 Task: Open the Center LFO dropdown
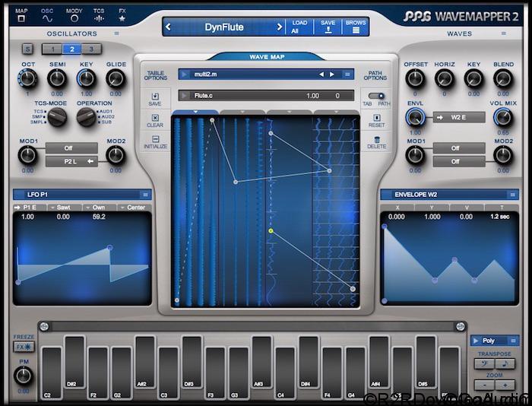coord(135,207)
